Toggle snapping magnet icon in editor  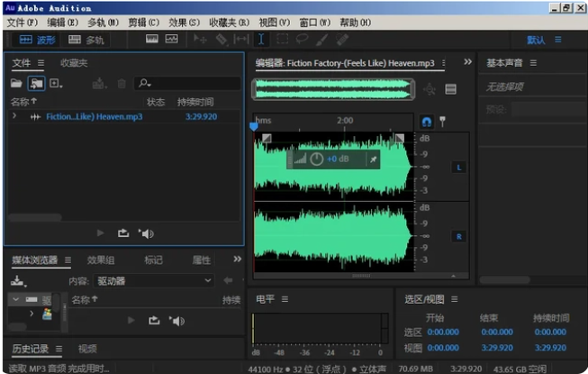pyautogui.click(x=427, y=122)
